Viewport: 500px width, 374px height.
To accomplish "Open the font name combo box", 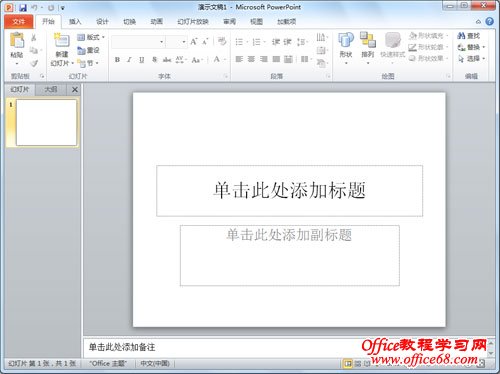I will [x=138, y=42].
